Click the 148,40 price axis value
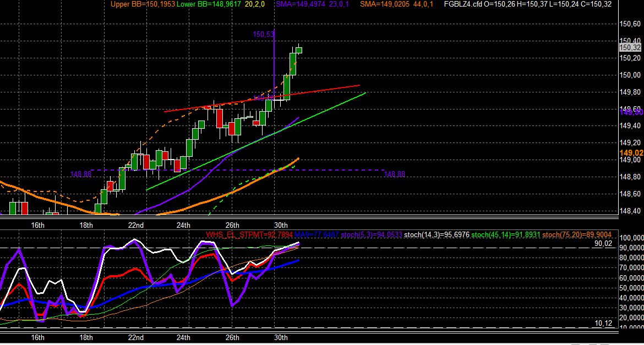The image size is (644, 345). (630, 211)
